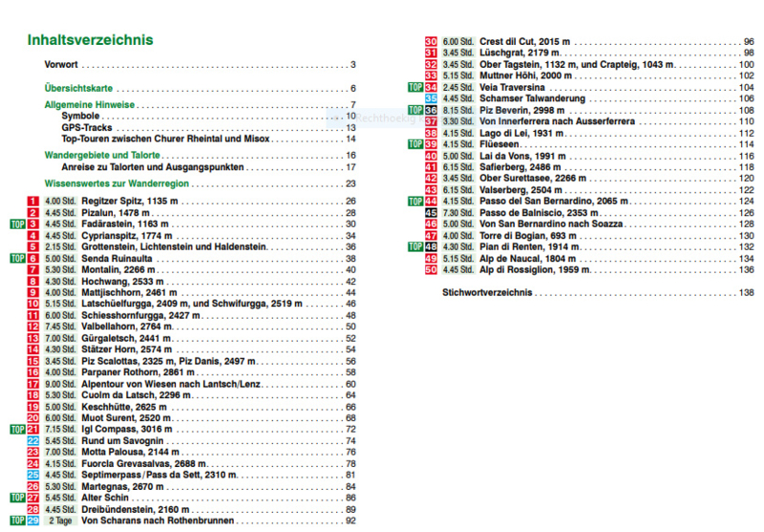764x532 pixels.
Task: Select Lago di Lei, 1931 m entry
Action: pyautogui.click(x=521, y=133)
